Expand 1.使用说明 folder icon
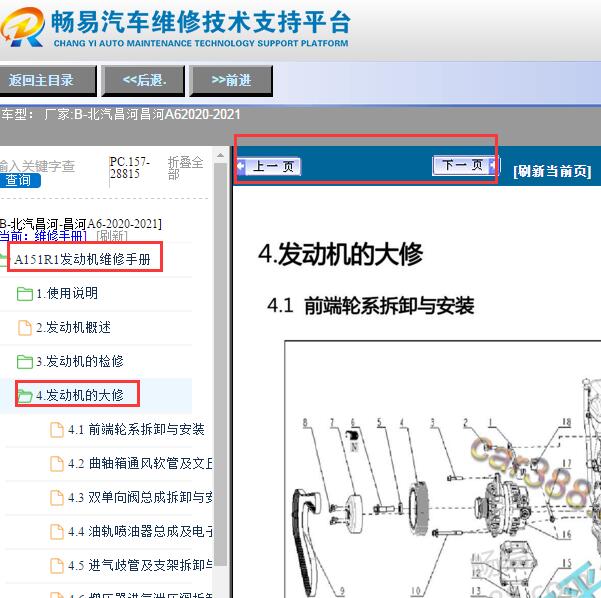This screenshot has width=601, height=598. [25, 294]
